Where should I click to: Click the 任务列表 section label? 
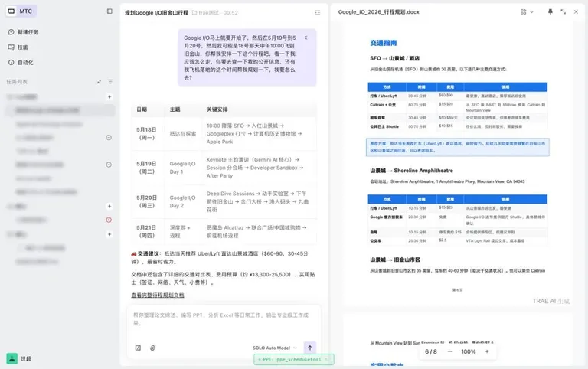17,82
